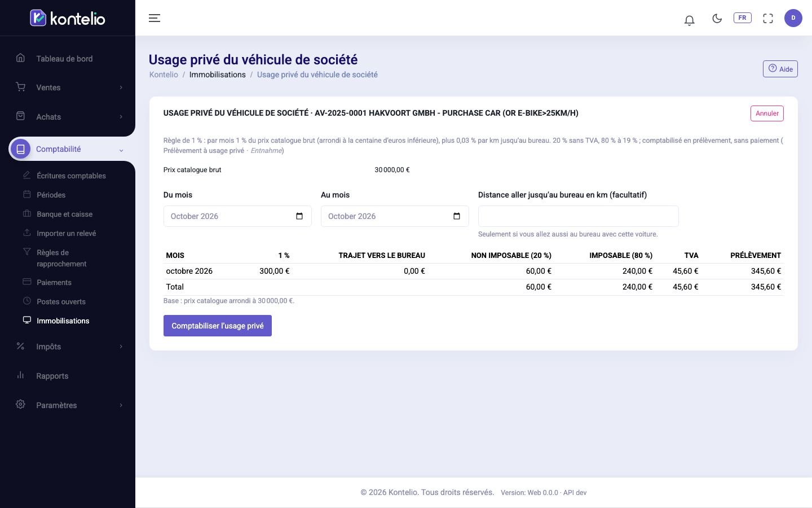The width and height of the screenshot is (812, 508).
Task: Select the 30 000,00 € catalogue price
Action: (392, 170)
